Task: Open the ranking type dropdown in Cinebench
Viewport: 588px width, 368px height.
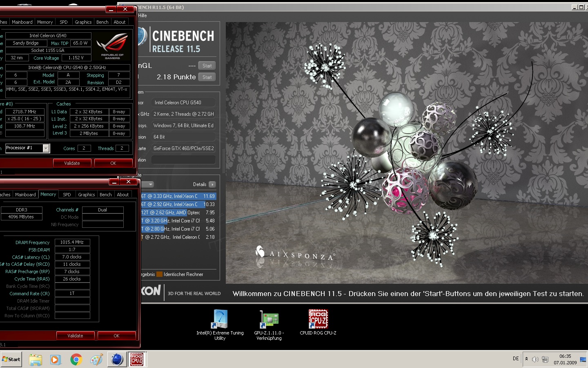Action: (147, 184)
